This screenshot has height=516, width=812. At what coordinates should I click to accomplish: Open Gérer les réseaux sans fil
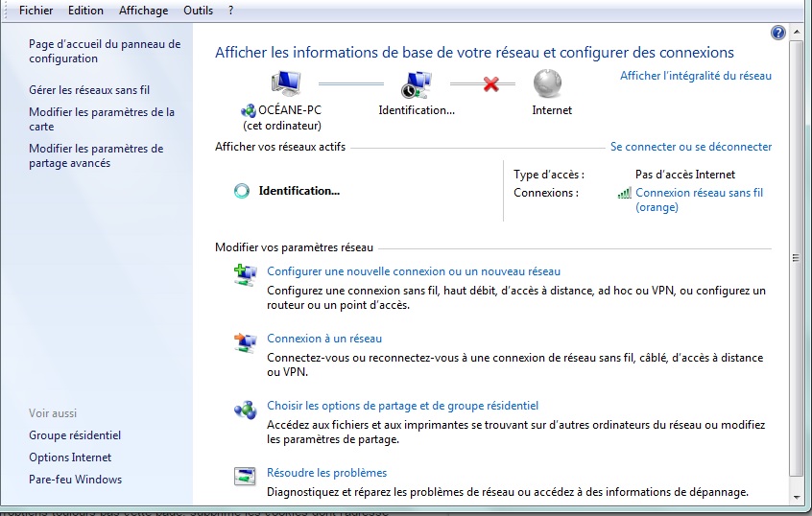(x=89, y=90)
